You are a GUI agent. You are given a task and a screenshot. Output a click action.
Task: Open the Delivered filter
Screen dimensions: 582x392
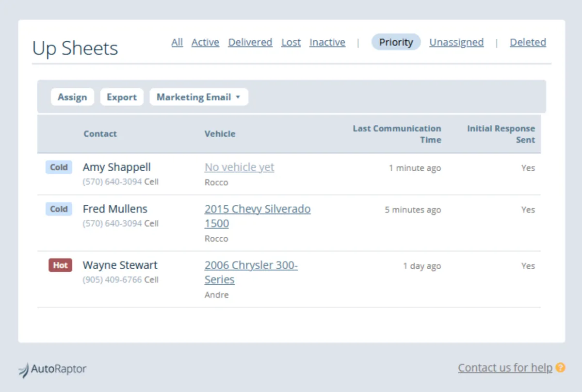[x=250, y=42]
